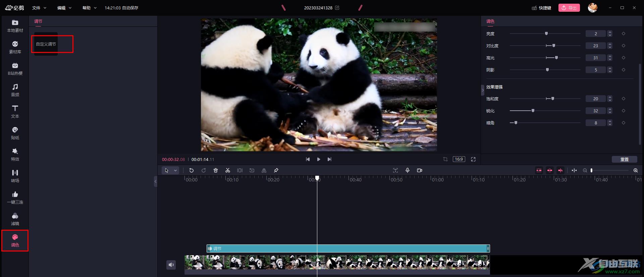Open the 一键三连 panel

coord(15,198)
